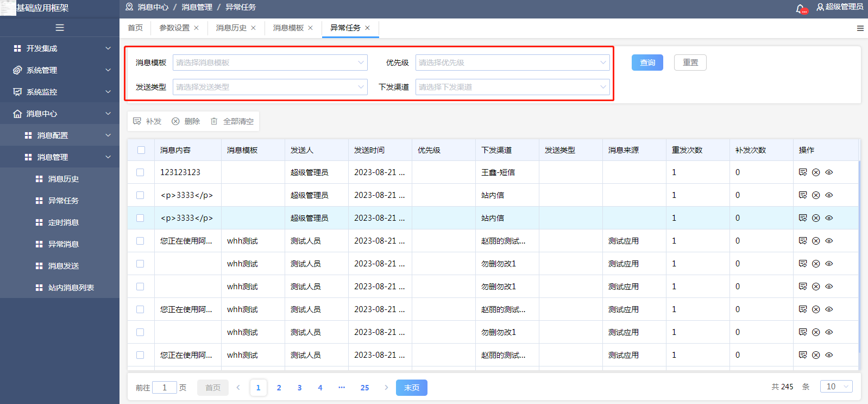Click the pagination ellipsis for more pages
The width and height of the screenshot is (868, 404).
coord(342,388)
